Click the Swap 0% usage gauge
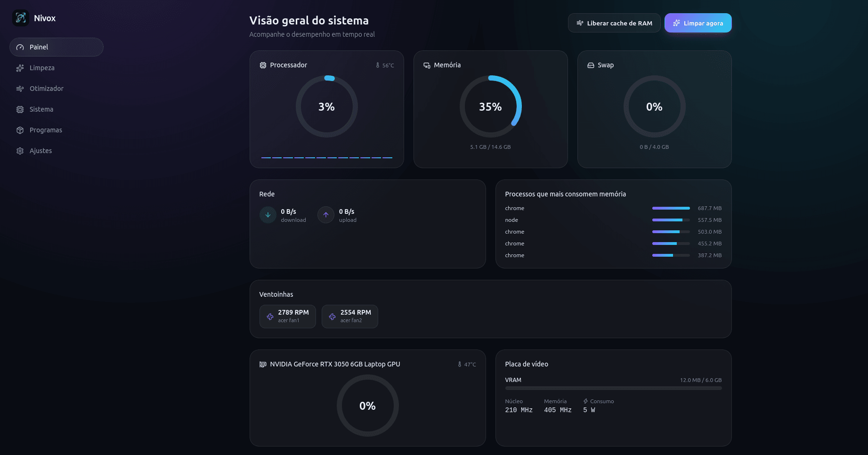868x455 pixels. [655, 106]
